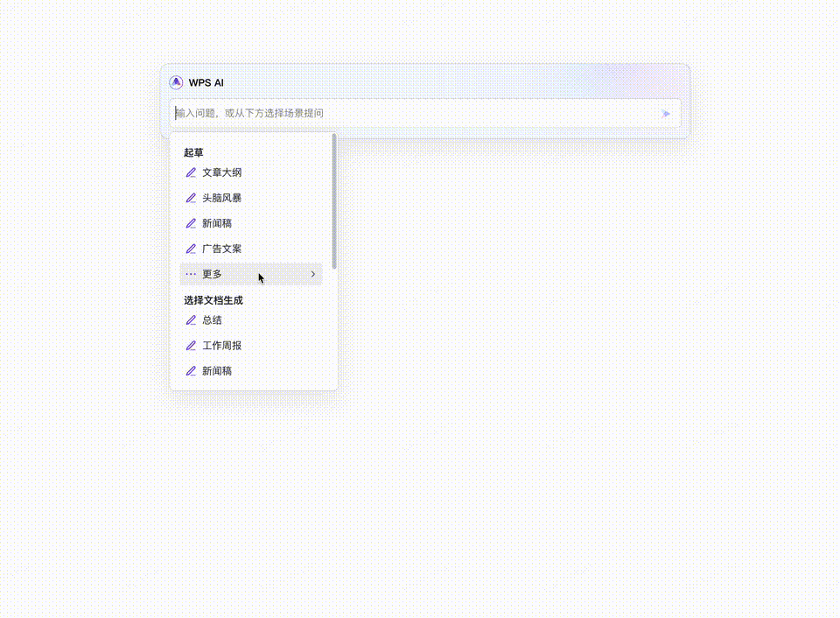The width and height of the screenshot is (840, 618).
Task: Click the pen icon beside 广告文案
Action: (191, 249)
